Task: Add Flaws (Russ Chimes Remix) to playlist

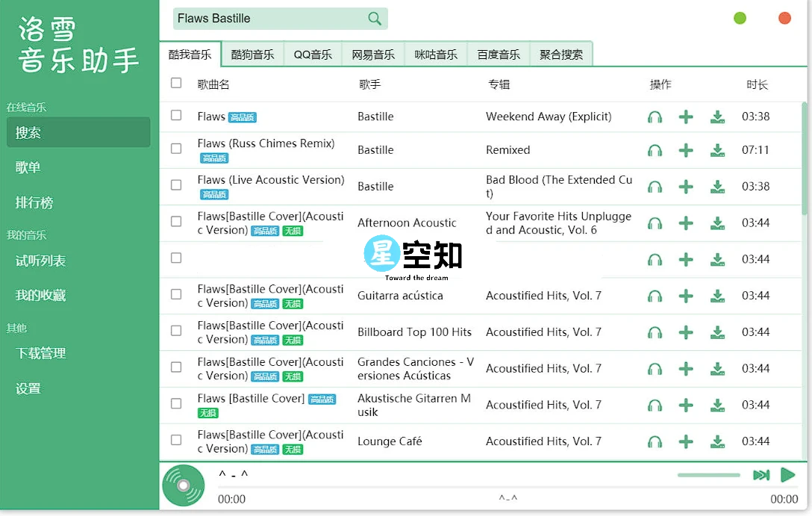Action: tap(686, 149)
